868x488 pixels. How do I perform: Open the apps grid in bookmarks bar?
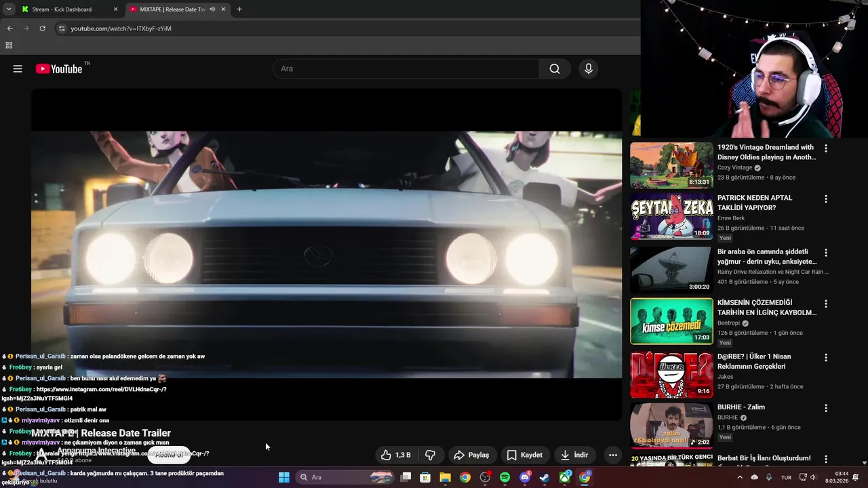9,45
